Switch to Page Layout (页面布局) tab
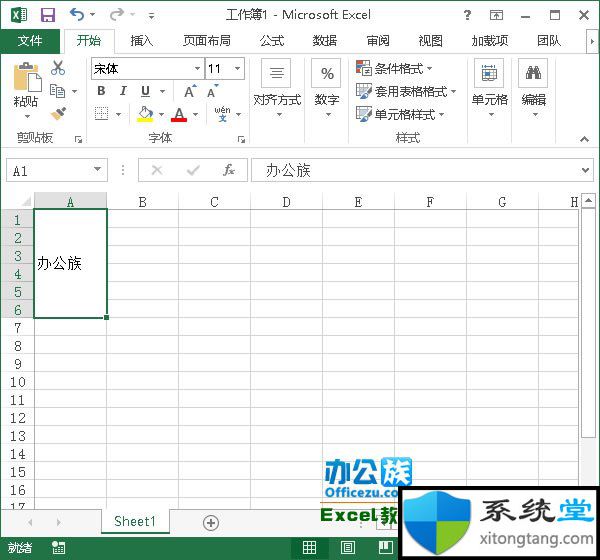Viewport: 600px width, 560px height. (207, 41)
